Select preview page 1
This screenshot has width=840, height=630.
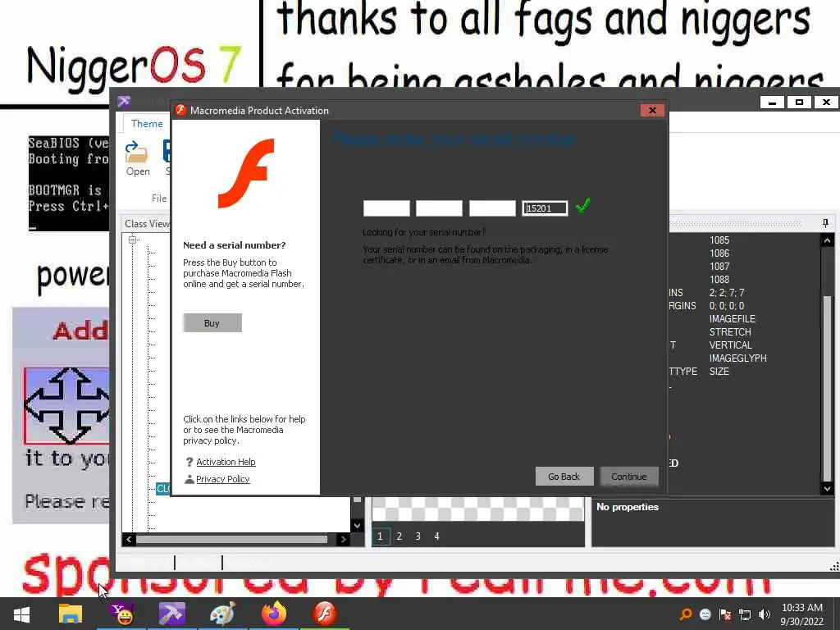(381, 536)
